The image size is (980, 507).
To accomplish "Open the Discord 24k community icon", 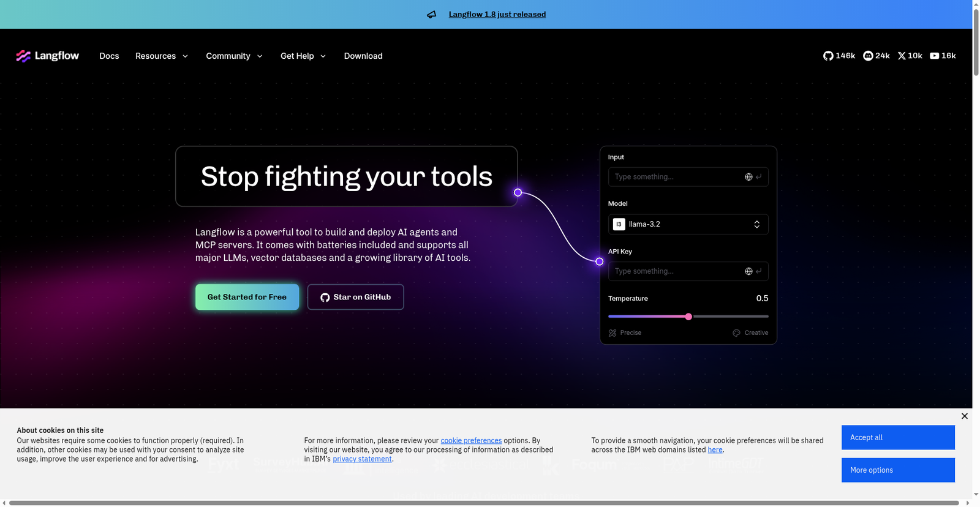I will [868, 56].
